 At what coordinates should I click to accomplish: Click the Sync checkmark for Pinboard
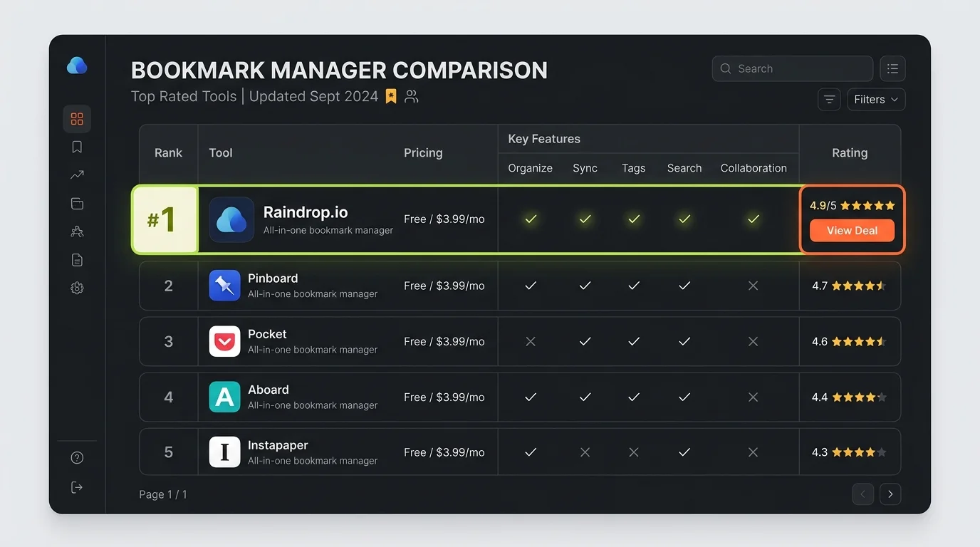[585, 286]
